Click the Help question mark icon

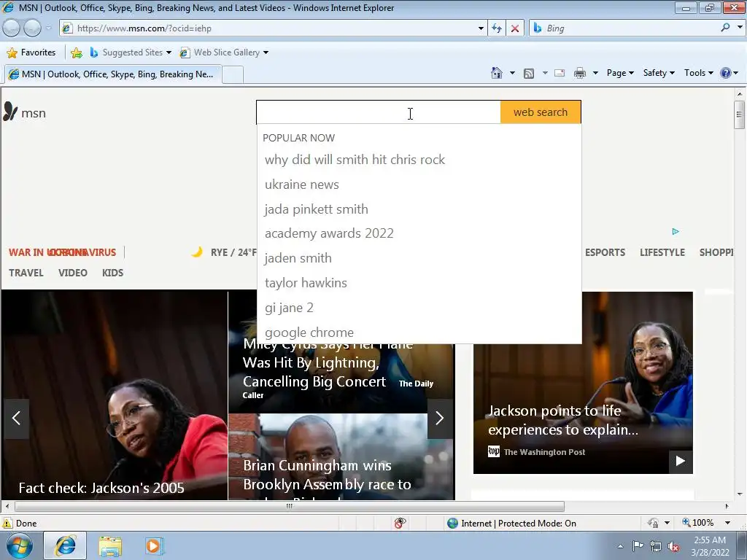[x=726, y=73]
